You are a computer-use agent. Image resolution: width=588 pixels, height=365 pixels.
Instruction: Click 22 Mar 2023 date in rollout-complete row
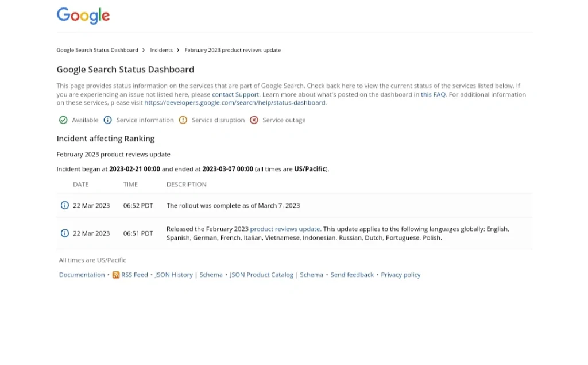[x=91, y=206]
